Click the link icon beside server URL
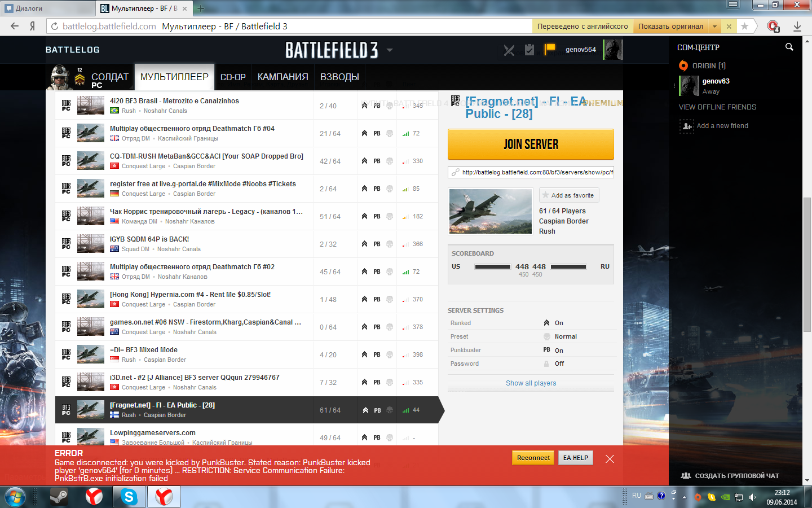 coord(454,172)
